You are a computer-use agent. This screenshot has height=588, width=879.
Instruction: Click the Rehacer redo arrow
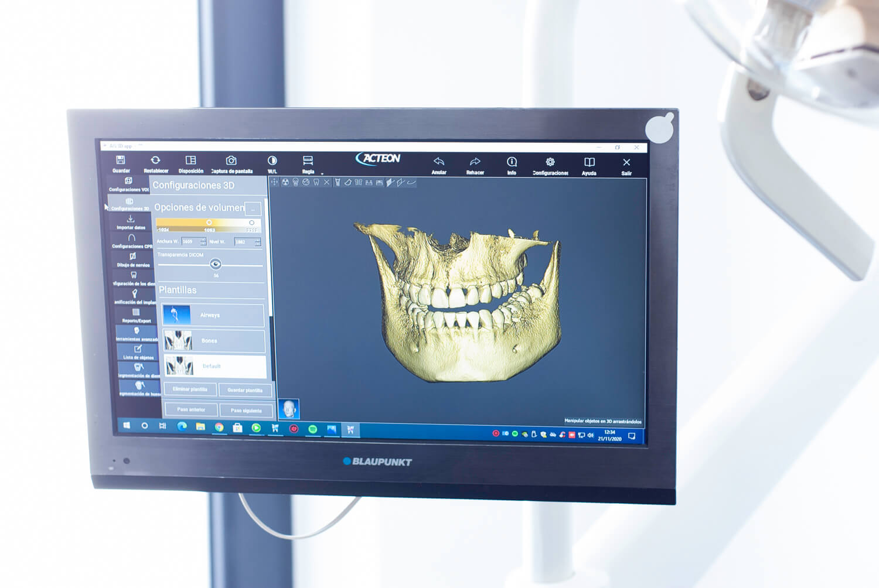[x=475, y=162]
